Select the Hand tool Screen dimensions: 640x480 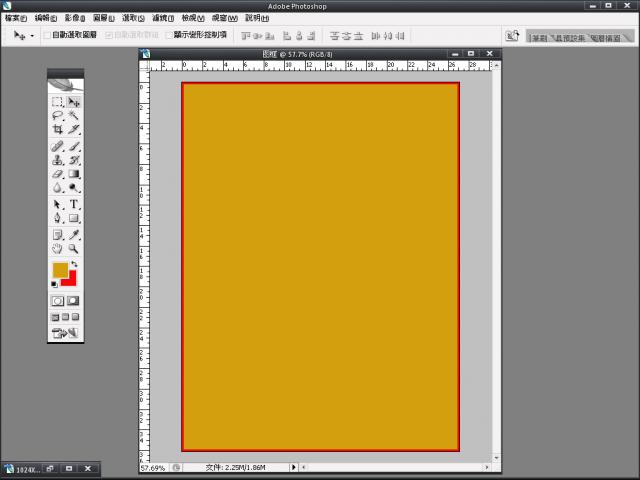(x=58, y=248)
